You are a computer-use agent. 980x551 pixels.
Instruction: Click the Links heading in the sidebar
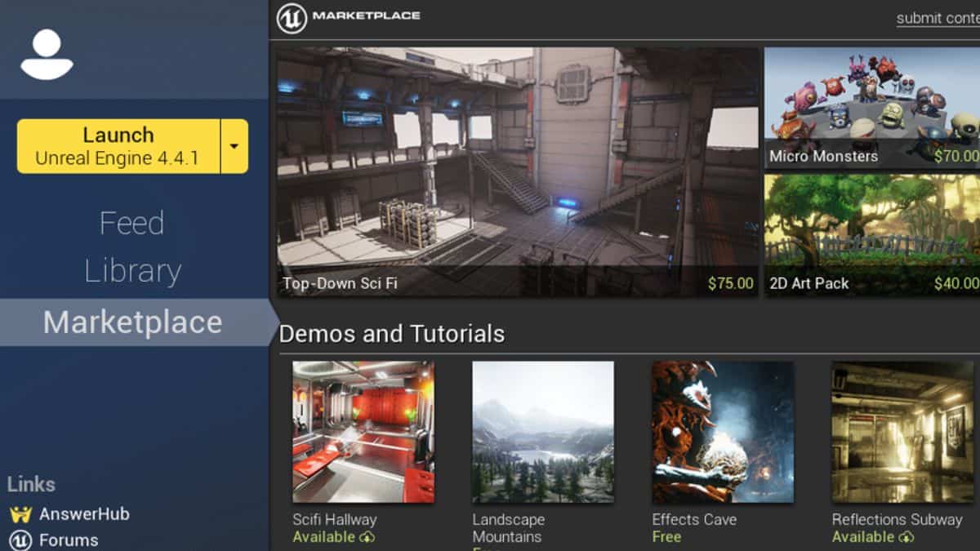pos(31,484)
